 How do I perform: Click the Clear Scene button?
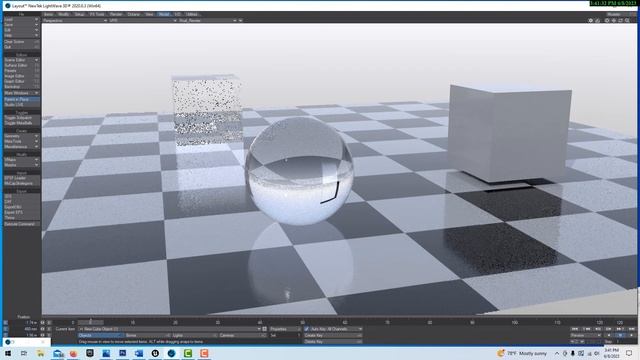point(22,42)
